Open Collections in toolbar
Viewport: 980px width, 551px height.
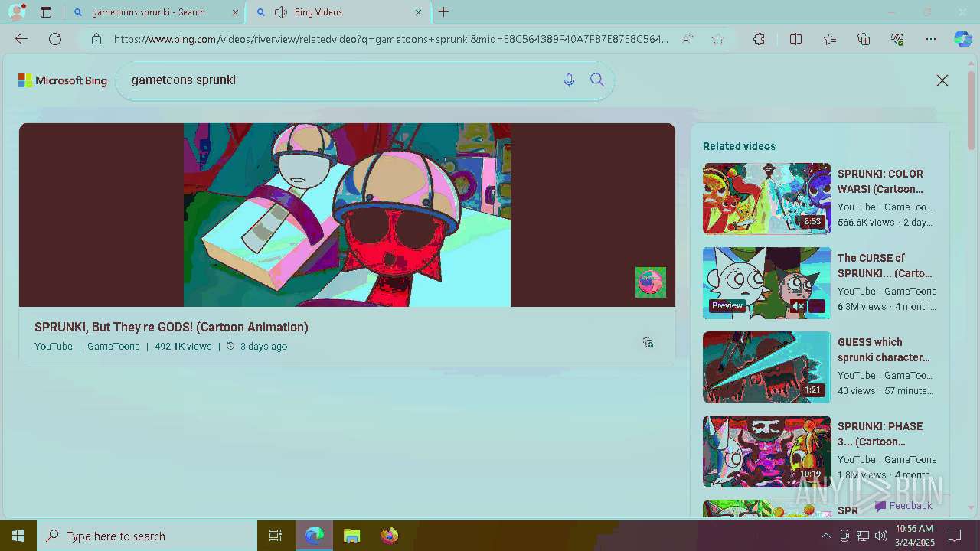(864, 39)
